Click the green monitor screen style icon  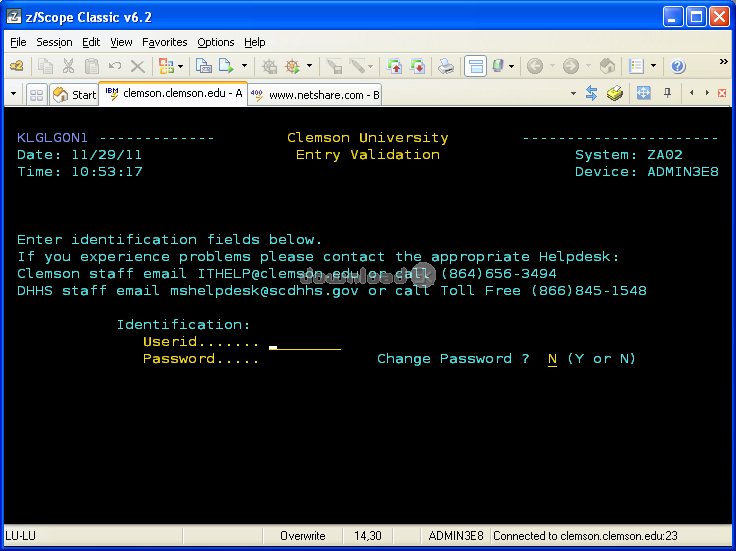498,66
